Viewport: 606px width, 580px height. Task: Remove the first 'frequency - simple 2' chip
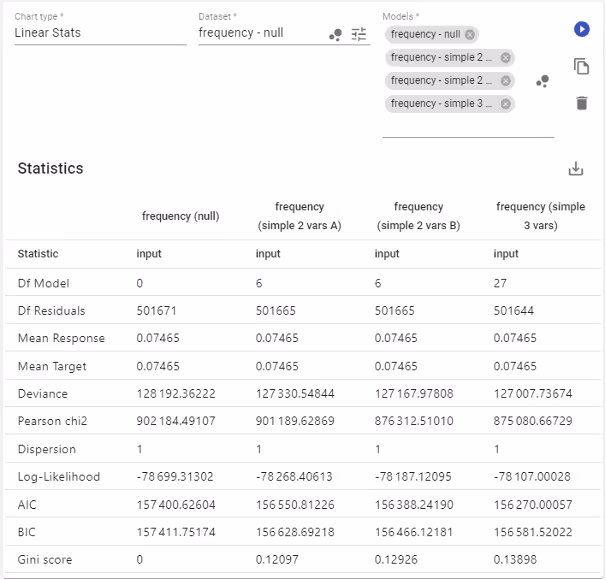pos(506,58)
